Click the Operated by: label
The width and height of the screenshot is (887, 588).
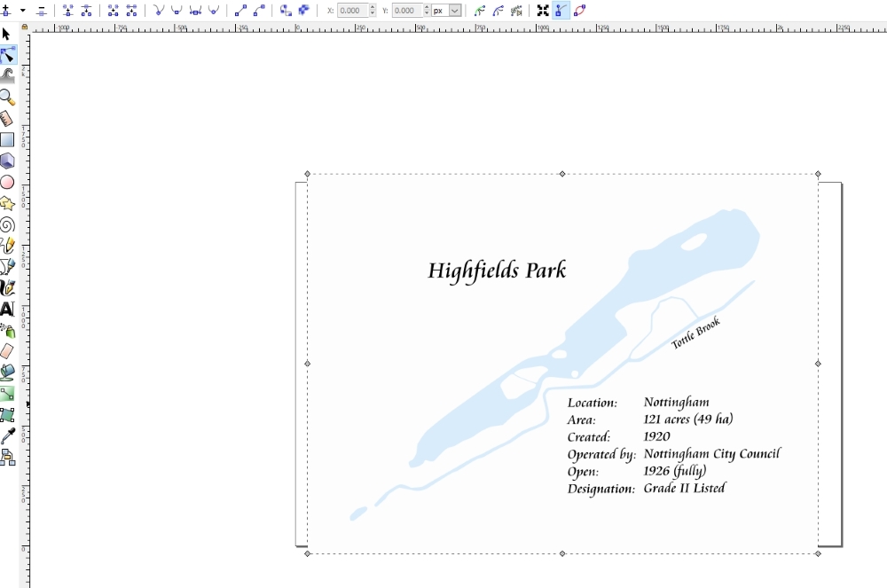pyautogui.click(x=601, y=455)
